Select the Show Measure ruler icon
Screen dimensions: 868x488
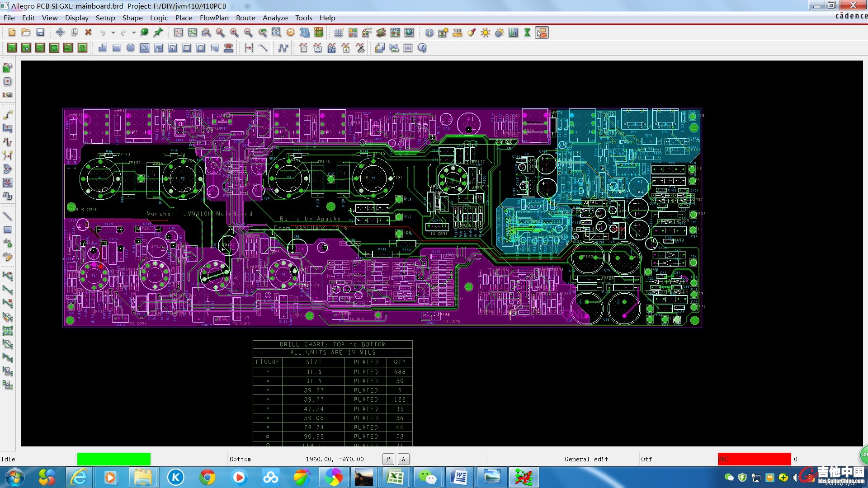(x=458, y=33)
